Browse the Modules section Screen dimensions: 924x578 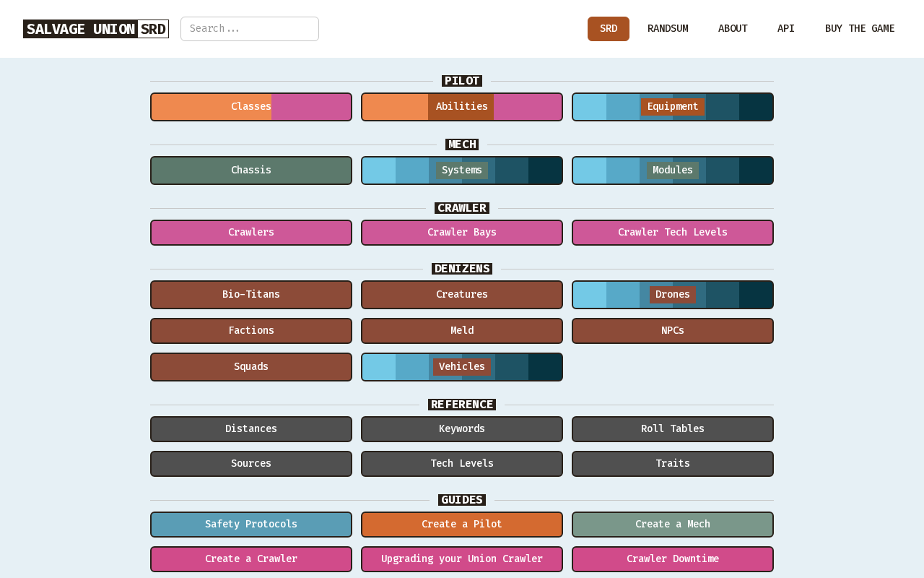click(673, 171)
